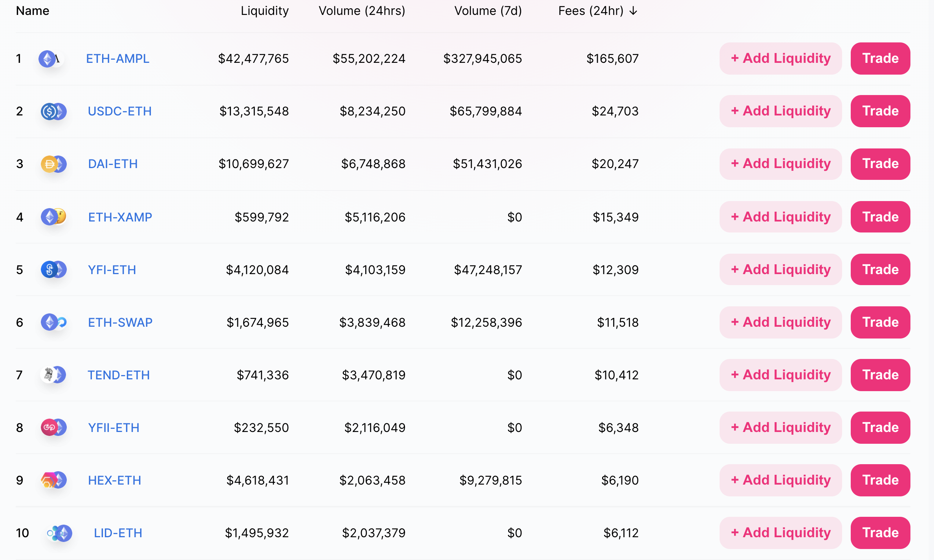
Task: Click the TEND-ETH pair token icon
Action: click(x=53, y=375)
